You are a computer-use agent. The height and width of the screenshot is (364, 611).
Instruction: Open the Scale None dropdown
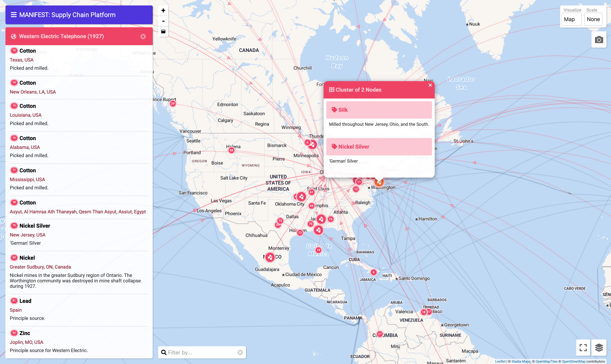pos(593,19)
